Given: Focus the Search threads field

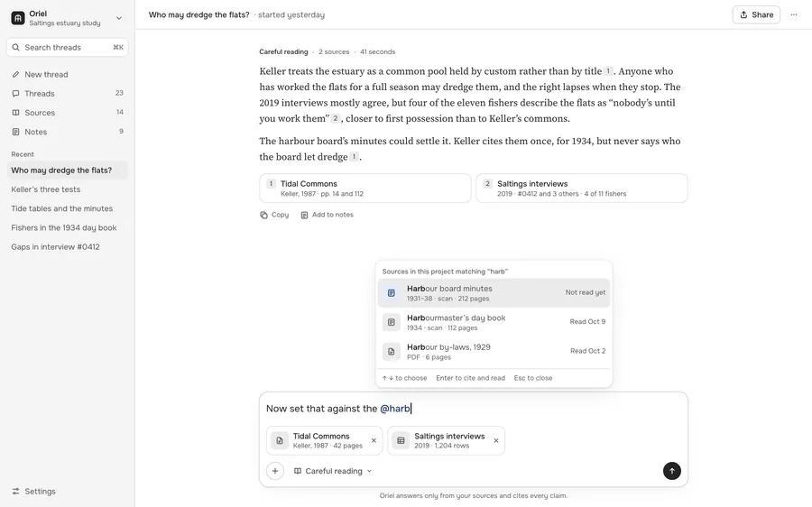Looking at the screenshot, I should click(68, 47).
